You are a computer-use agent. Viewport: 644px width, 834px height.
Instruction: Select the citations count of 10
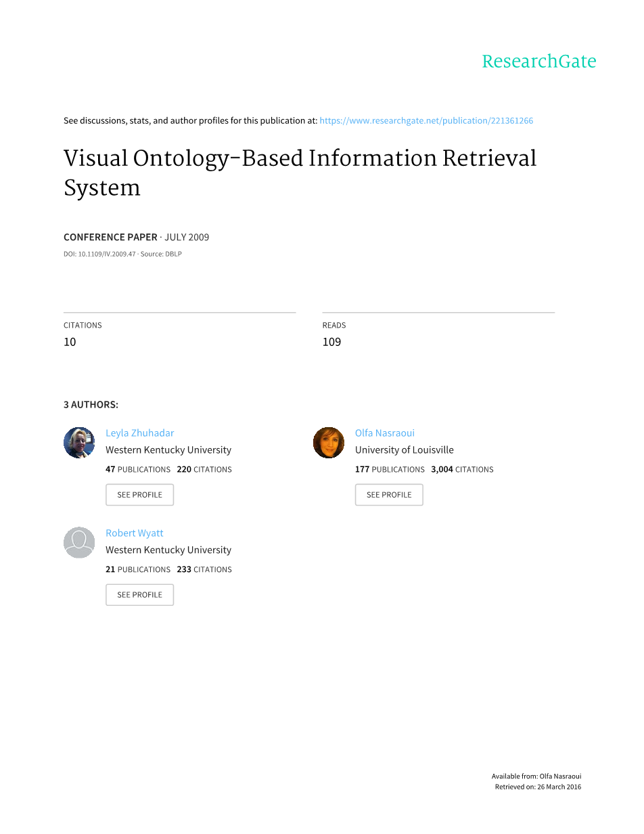coord(70,342)
